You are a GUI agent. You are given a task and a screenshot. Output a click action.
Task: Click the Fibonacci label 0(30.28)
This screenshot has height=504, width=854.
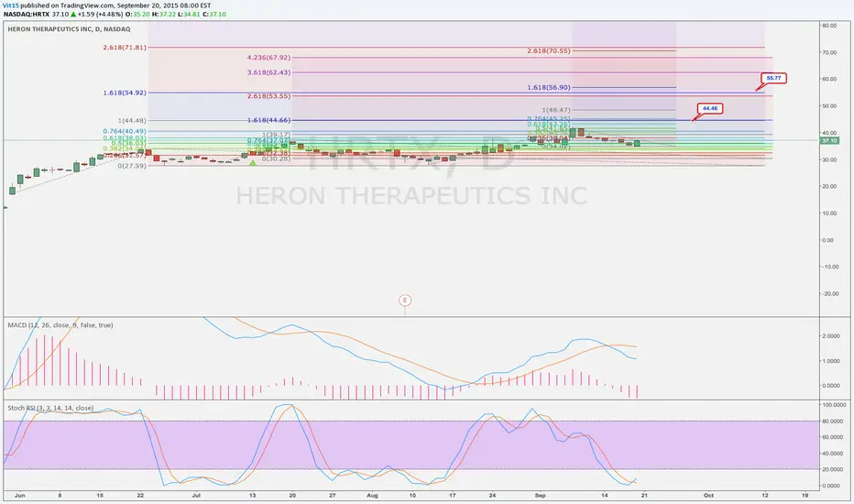pyautogui.click(x=276, y=159)
